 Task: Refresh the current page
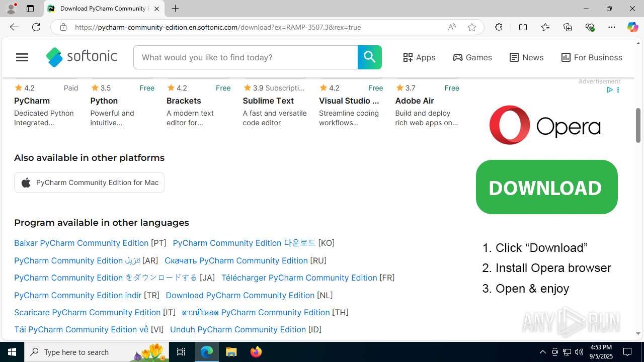point(36,27)
